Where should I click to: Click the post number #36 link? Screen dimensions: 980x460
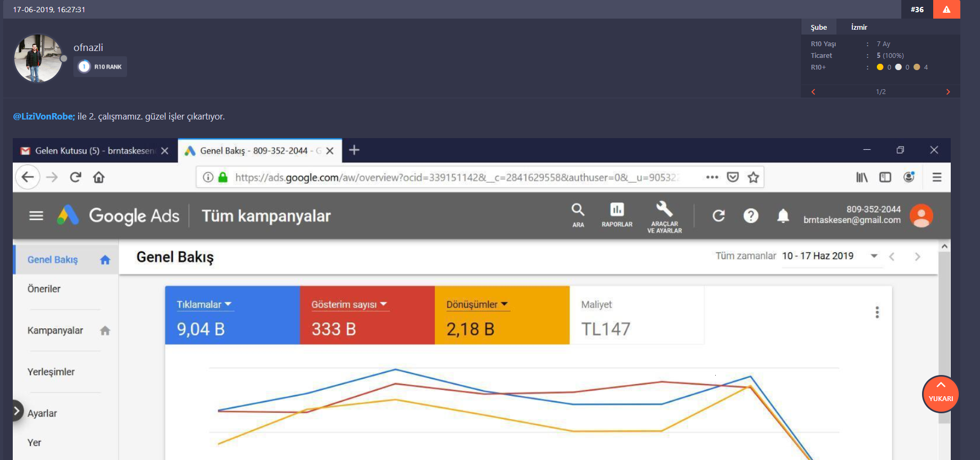(x=917, y=10)
